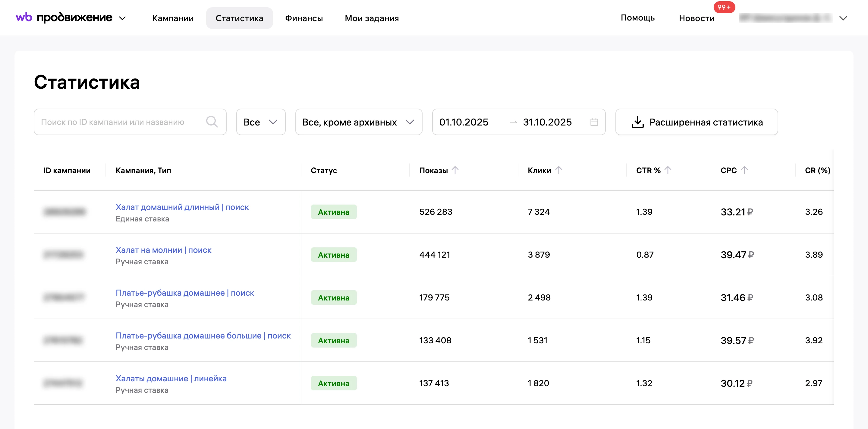Click the WB Продвижение logo
The image size is (868, 429).
coord(64,17)
